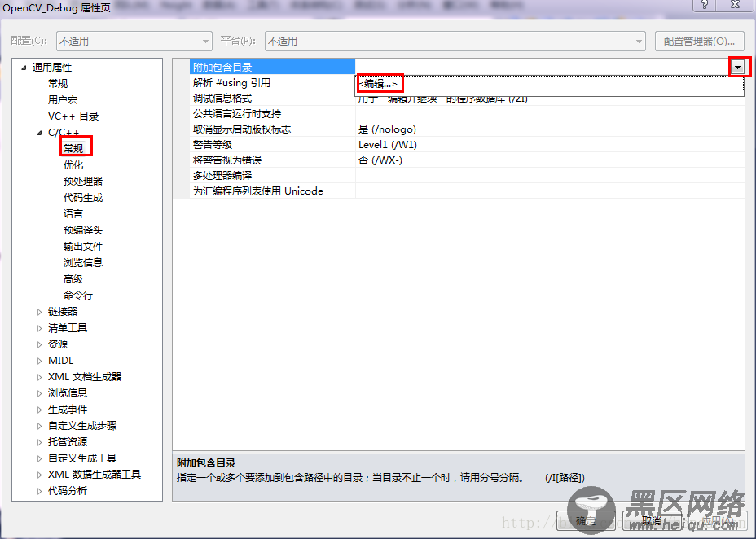This screenshot has height=539, width=756.
Task: Select the 命令行 tree item
Action: [x=78, y=295]
